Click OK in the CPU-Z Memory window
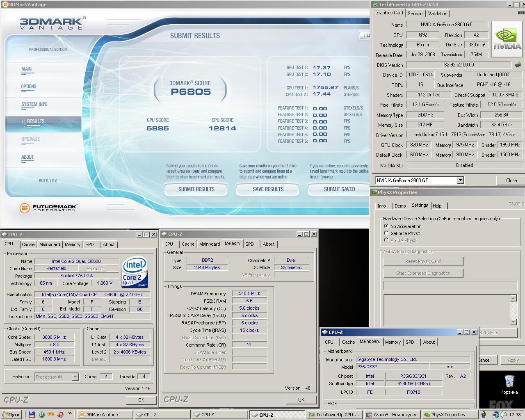This screenshot has width=525, height=420. pyautogui.click(x=301, y=399)
